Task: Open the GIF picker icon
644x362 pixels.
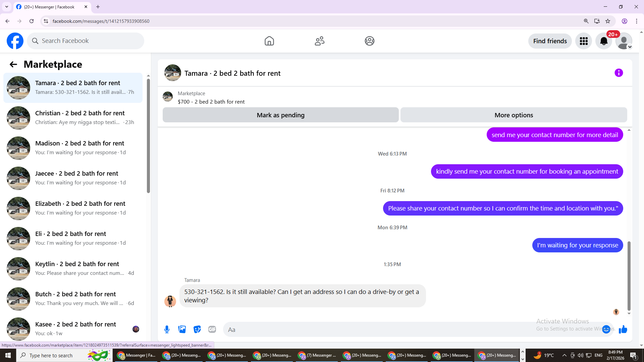Action: click(212, 329)
